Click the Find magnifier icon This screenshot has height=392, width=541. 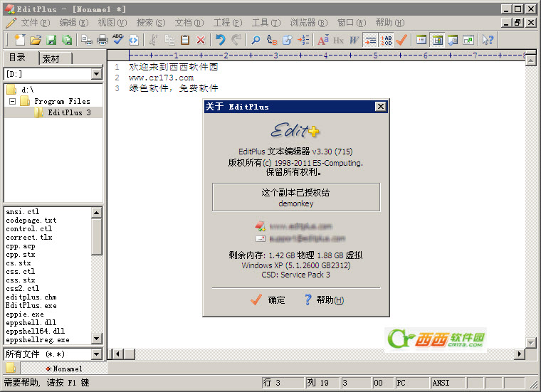click(256, 40)
